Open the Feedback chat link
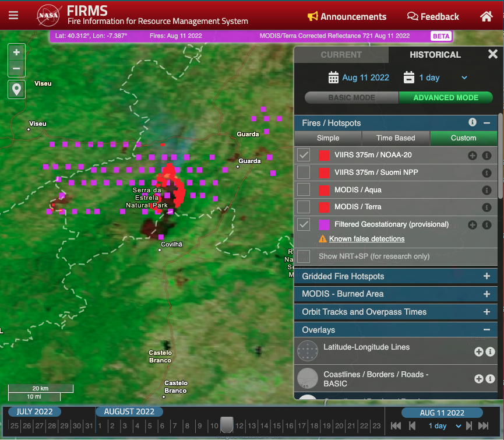This screenshot has height=440, width=504. (433, 16)
